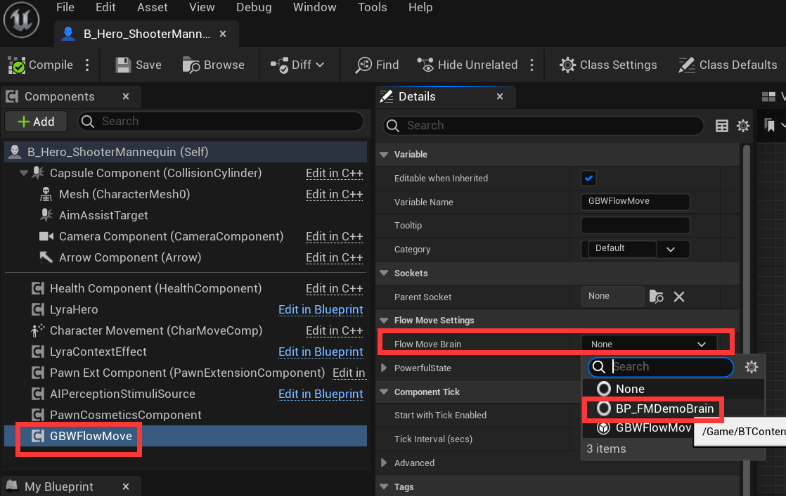Image resolution: width=786 pixels, height=496 pixels.
Task: Close the B_Hero_ShooterMannequin editor tab
Action: click(x=223, y=34)
